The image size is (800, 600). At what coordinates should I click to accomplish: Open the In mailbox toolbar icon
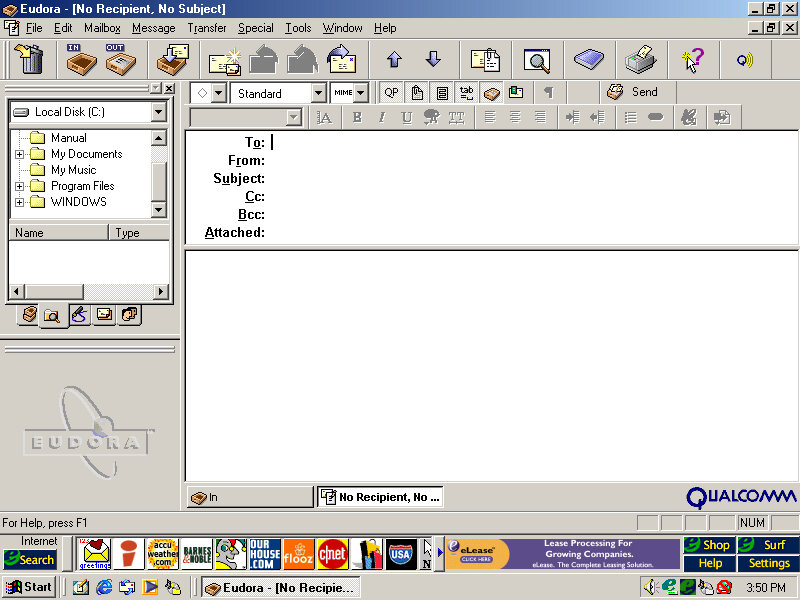pyautogui.click(x=80, y=60)
